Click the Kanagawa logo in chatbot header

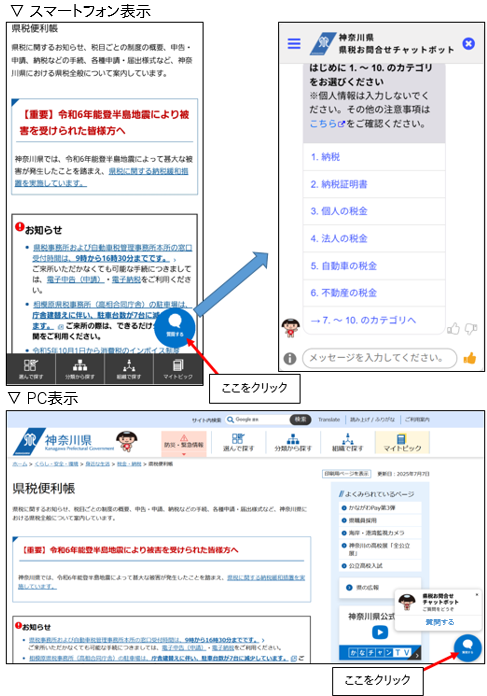323,44
